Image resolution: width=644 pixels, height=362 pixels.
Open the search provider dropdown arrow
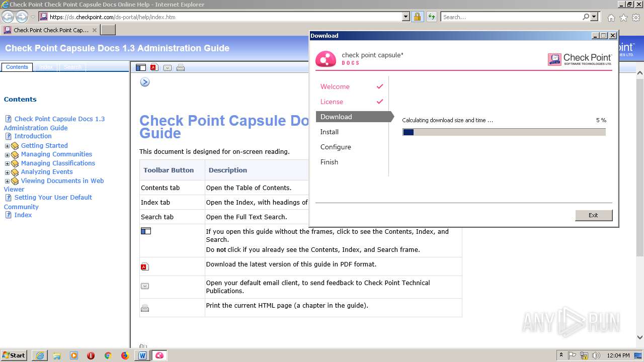(x=594, y=17)
